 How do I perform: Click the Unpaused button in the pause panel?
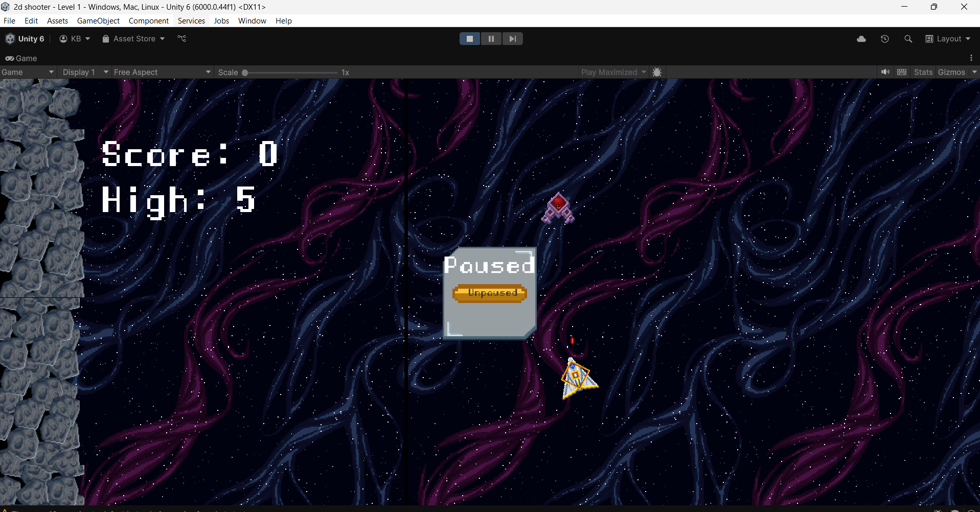[x=490, y=293]
